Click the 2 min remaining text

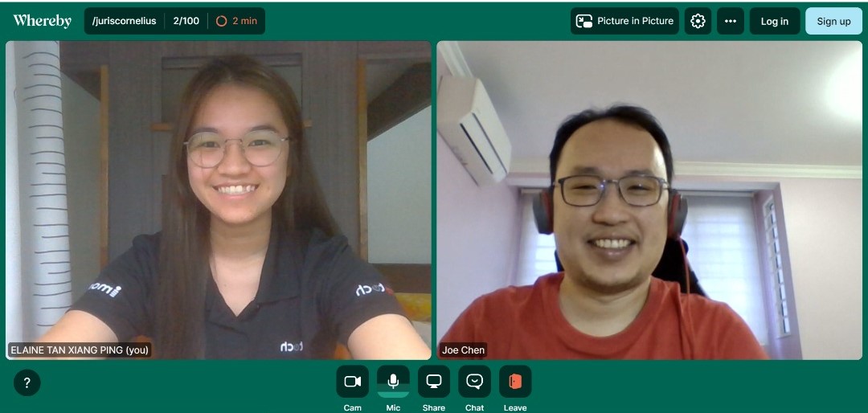(x=245, y=21)
